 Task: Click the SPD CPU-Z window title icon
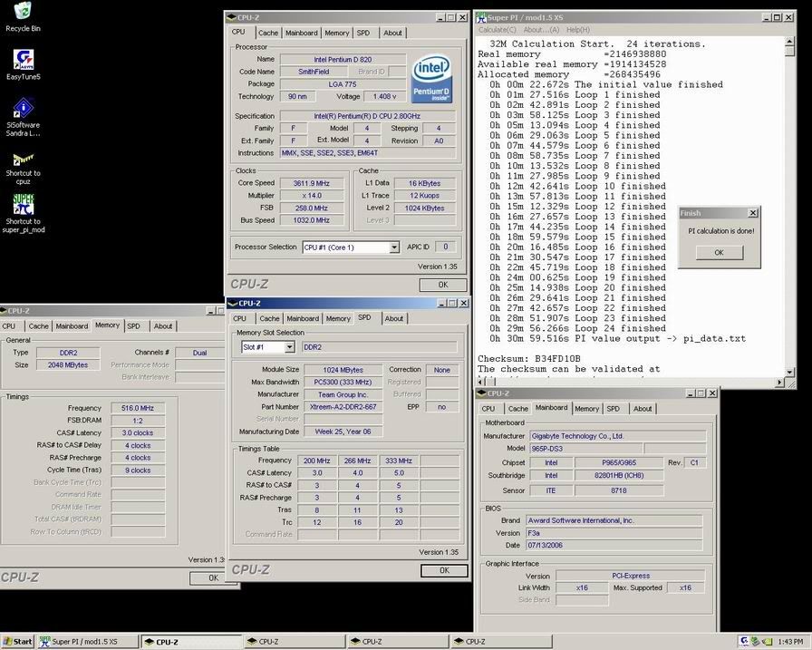(x=233, y=303)
